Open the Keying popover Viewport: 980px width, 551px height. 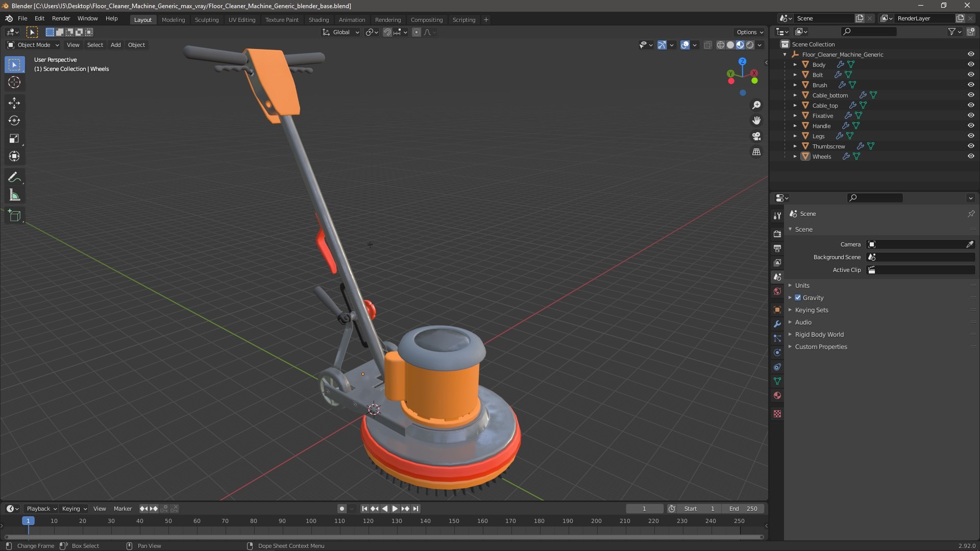tap(74, 509)
